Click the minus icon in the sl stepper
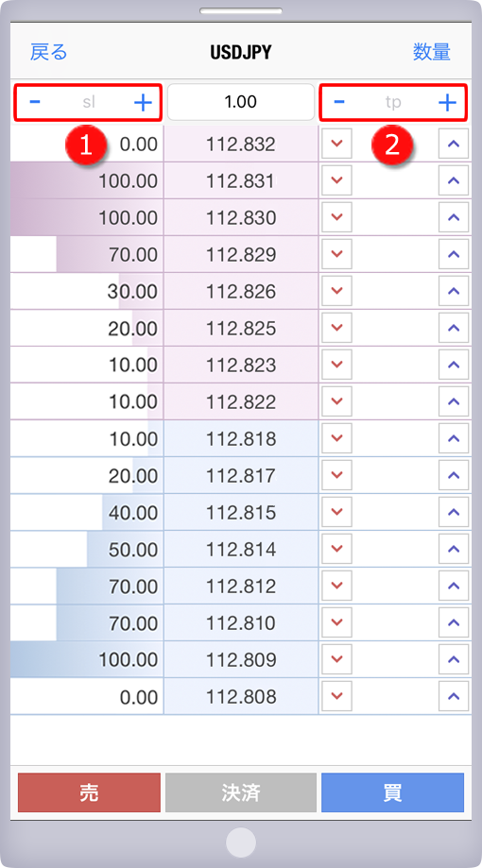Screen dimensions: 482x868 (34, 102)
